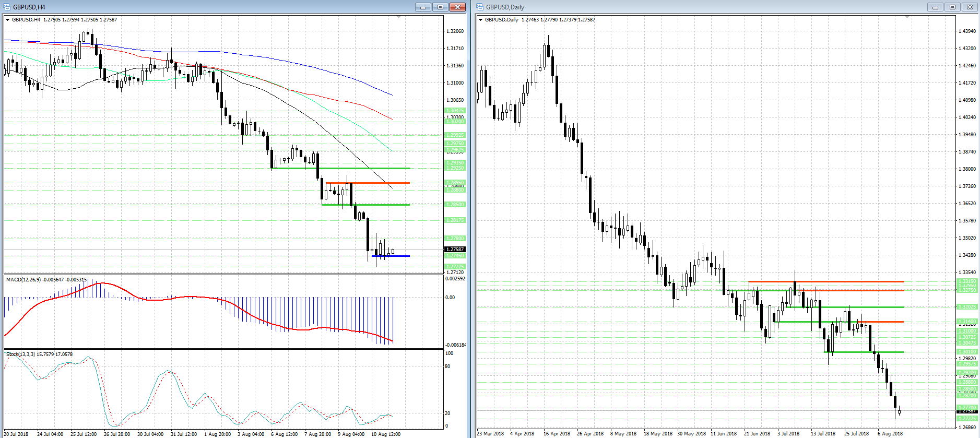Close the GBPUSD,H4 chart window
This screenshot has height=438, width=980.
point(457,7)
